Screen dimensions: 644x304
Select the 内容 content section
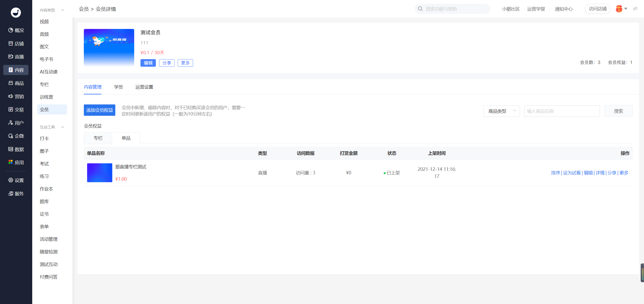(16, 70)
